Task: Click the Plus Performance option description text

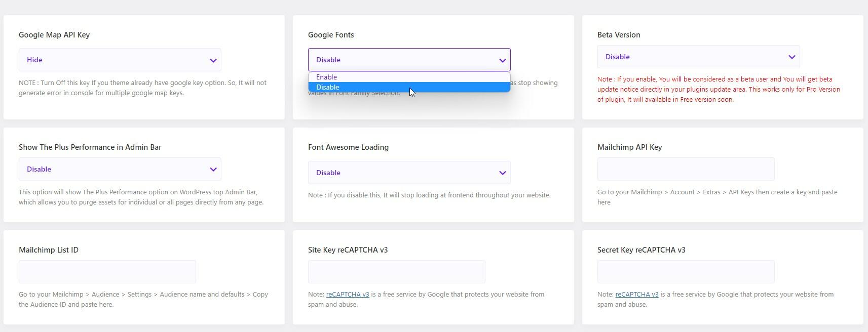Action: [x=141, y=197]
